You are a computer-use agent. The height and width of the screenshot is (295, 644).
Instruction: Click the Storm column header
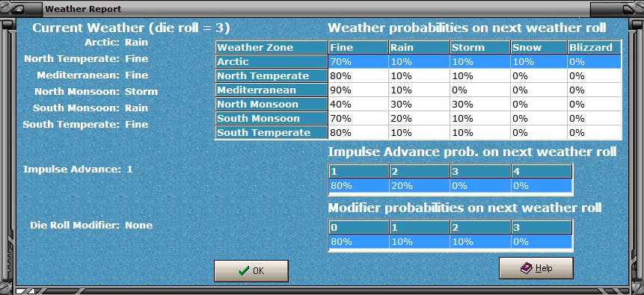click(x=480, y=47)
